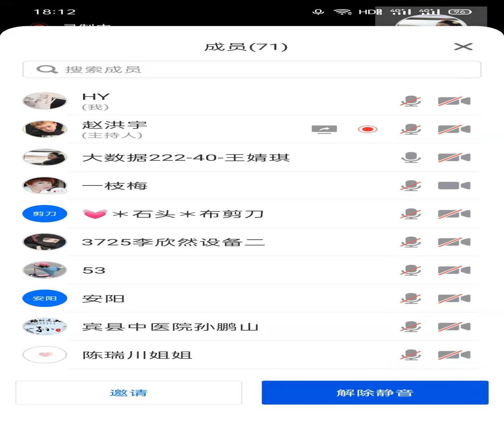Select the member named 53

(x=94, y=270)
